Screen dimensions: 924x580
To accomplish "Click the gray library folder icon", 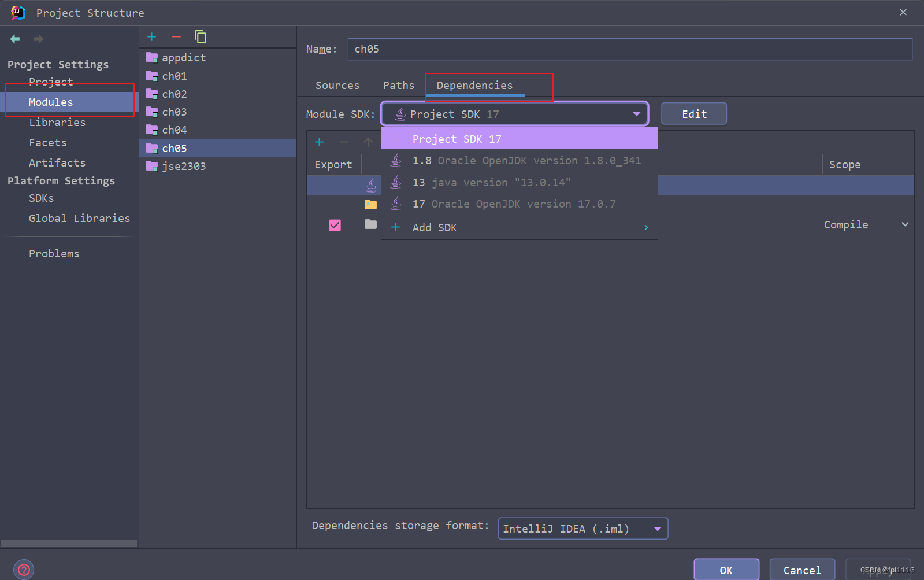I will pyautogui.click(x=371, y=224).
